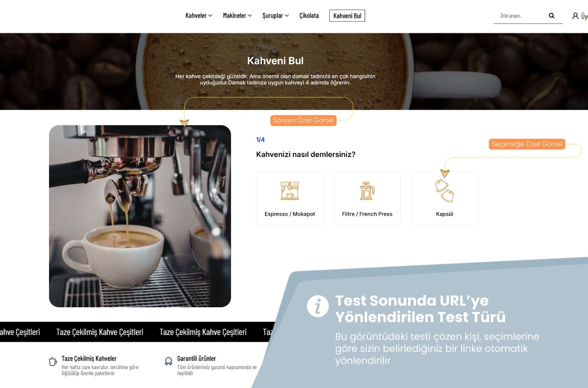The image size is (588, 388).
Task: Click the Taze Çekilmiş Kahveler heading
Action: pyautogui.click(x=89, y=358)
